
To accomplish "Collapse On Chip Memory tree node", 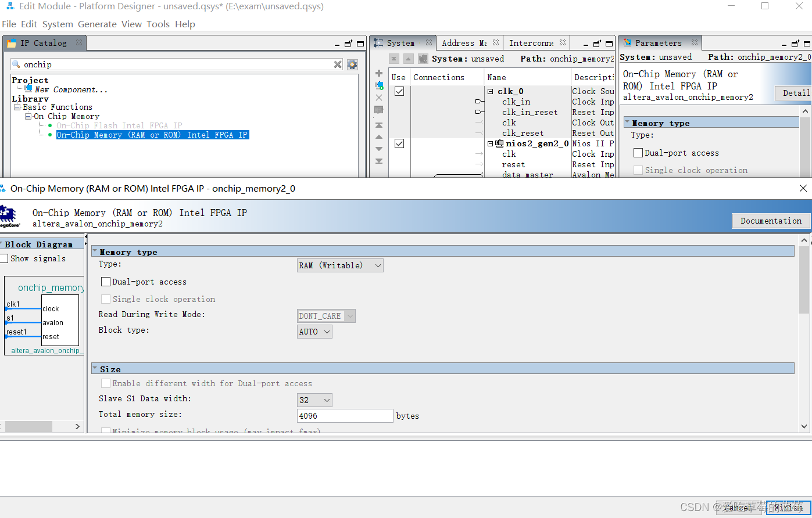I will coord(28,116).
